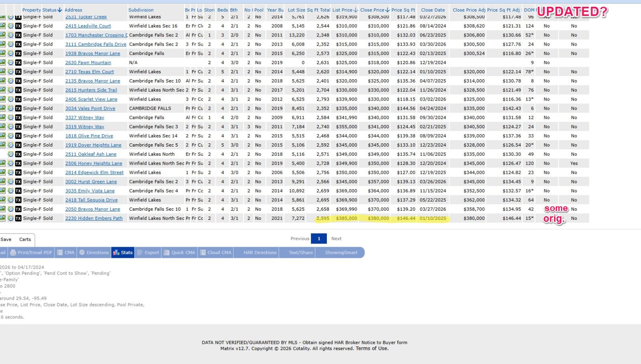Open Quick CMA from toolbar
641x364 pixels.
point(179,253)
